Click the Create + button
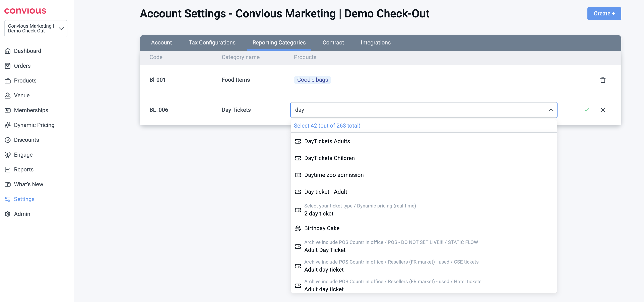 pos(604,13)
